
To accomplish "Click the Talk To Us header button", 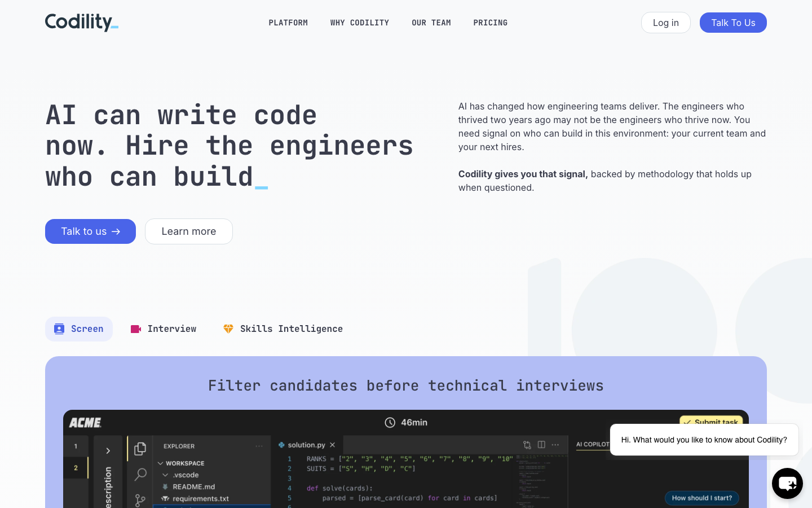I will click(x=733, y=23).
